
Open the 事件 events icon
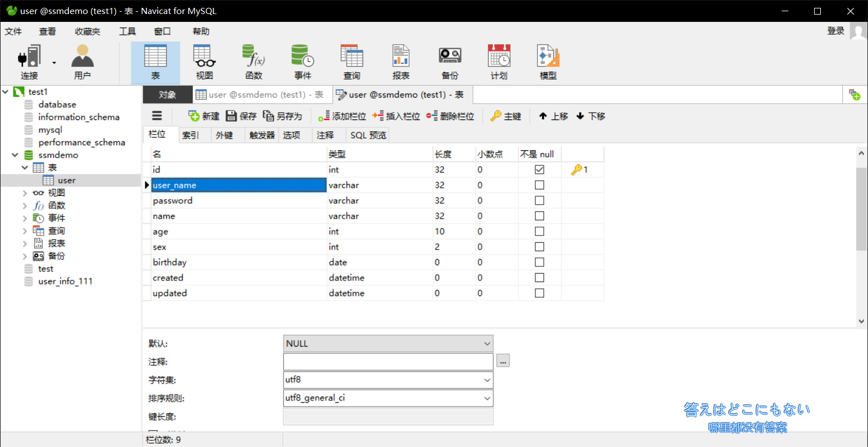click(302, 62)
